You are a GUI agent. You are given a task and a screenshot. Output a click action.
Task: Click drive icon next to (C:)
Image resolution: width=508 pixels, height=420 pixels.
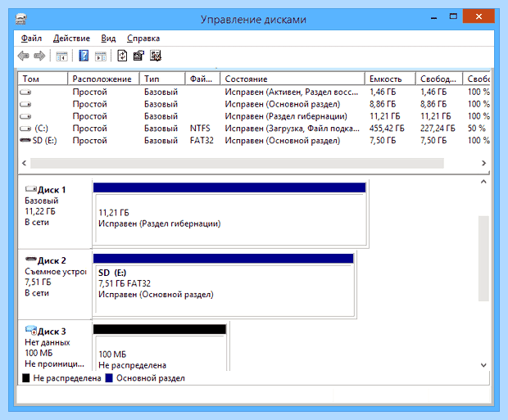pyautogui.click(x=25, y=129)
